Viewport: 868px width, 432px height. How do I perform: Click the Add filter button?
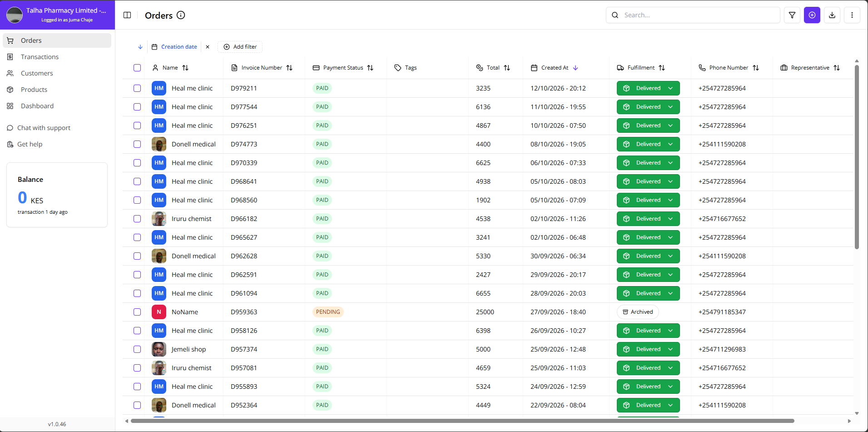[240, 47]
